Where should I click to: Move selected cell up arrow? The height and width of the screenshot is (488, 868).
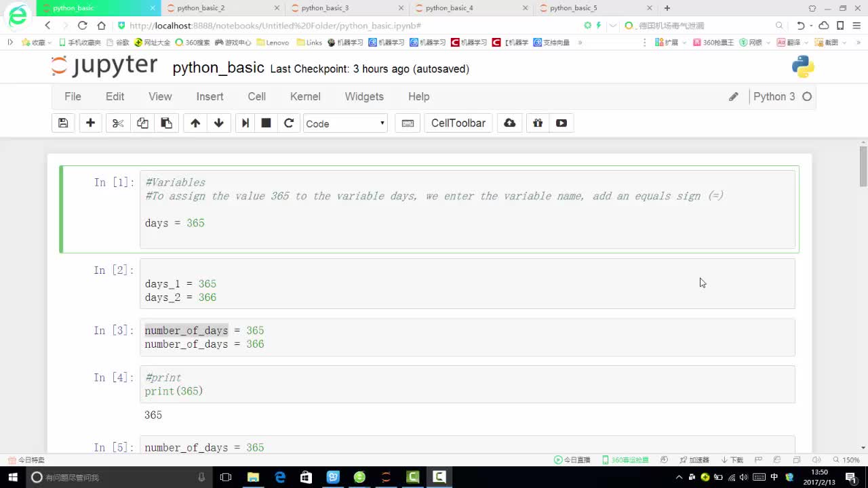(195, 123)
